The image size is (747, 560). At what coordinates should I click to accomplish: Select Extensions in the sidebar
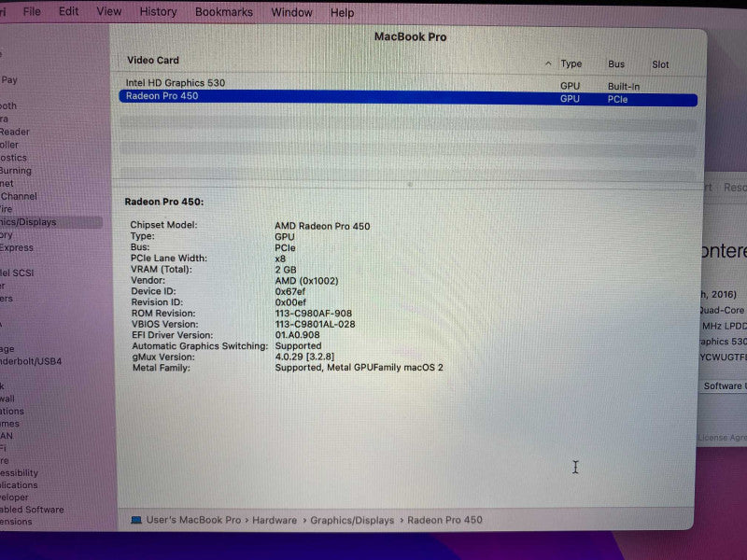coord(16,522)
